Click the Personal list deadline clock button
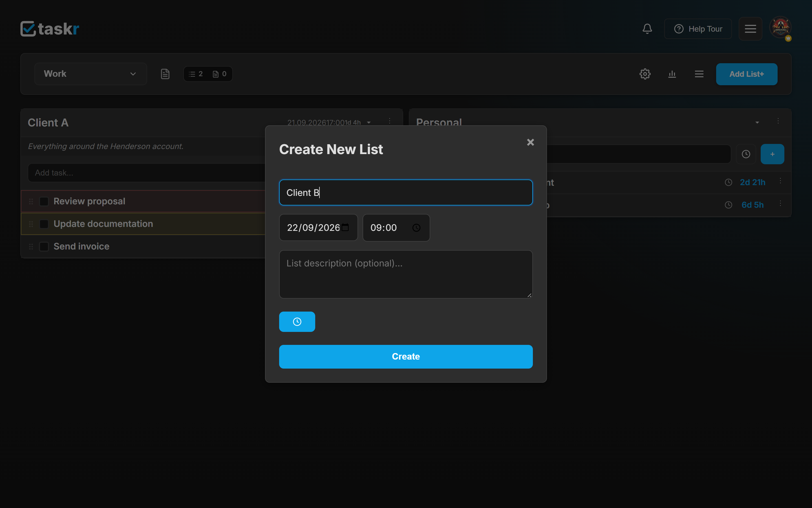Image resolution: width=812 pixels, height=508 pixels. 746,154
